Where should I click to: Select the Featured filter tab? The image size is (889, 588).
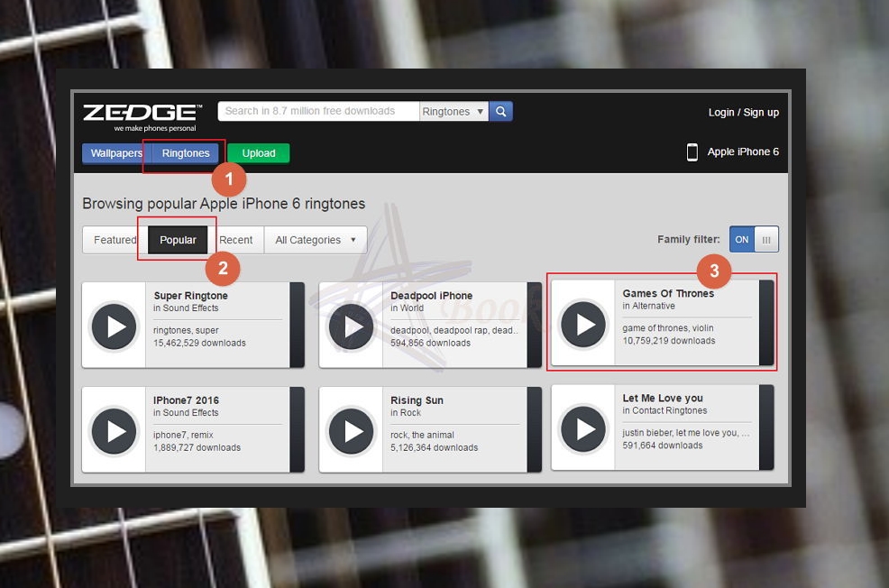(115, 240)
